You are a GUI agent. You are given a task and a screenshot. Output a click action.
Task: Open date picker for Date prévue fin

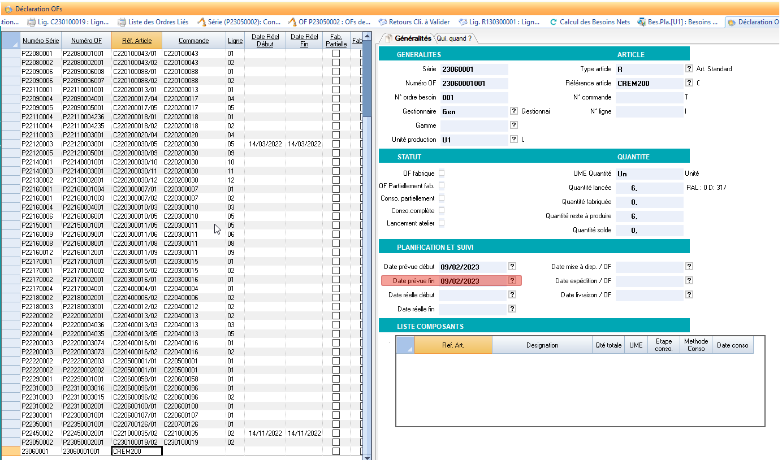(512, 282)
